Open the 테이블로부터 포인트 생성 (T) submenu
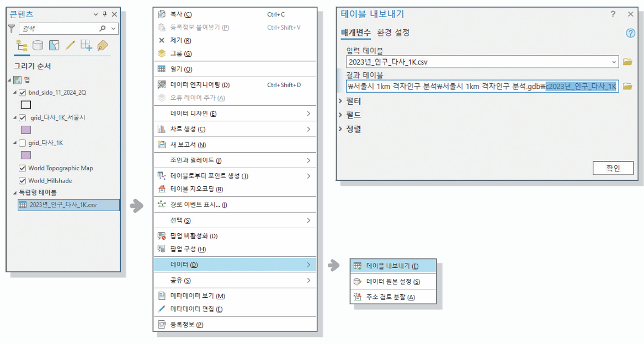Viewport: 644px width, 344px height. coord(235,176)
